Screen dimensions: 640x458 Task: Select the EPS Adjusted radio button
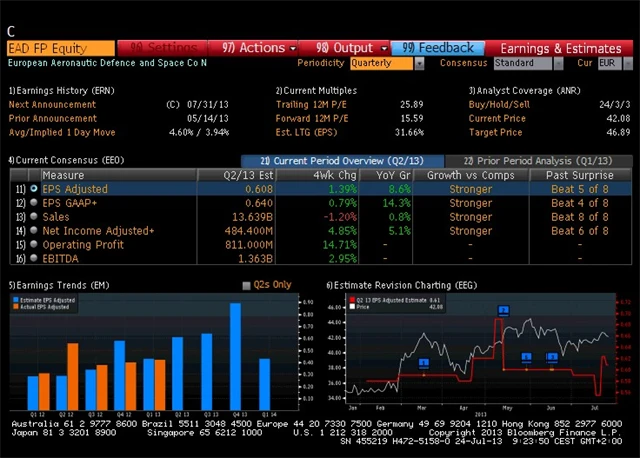[x=33, y=189]
